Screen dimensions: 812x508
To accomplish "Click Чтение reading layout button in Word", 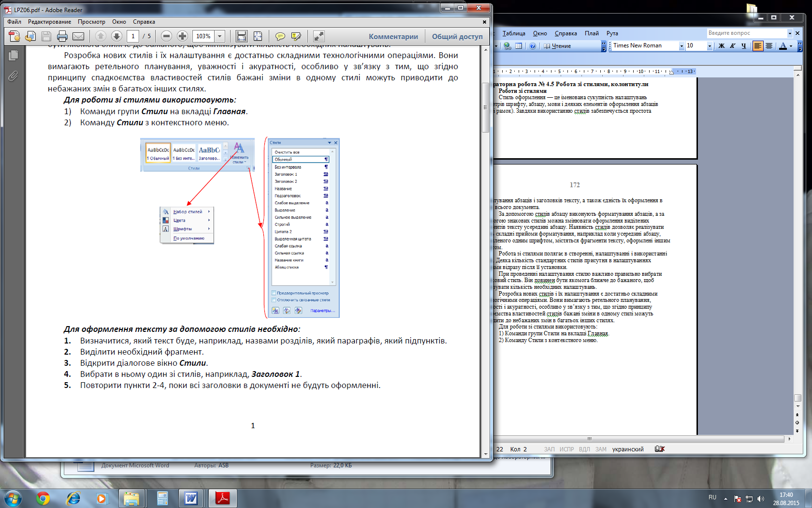I will [557, 46].
